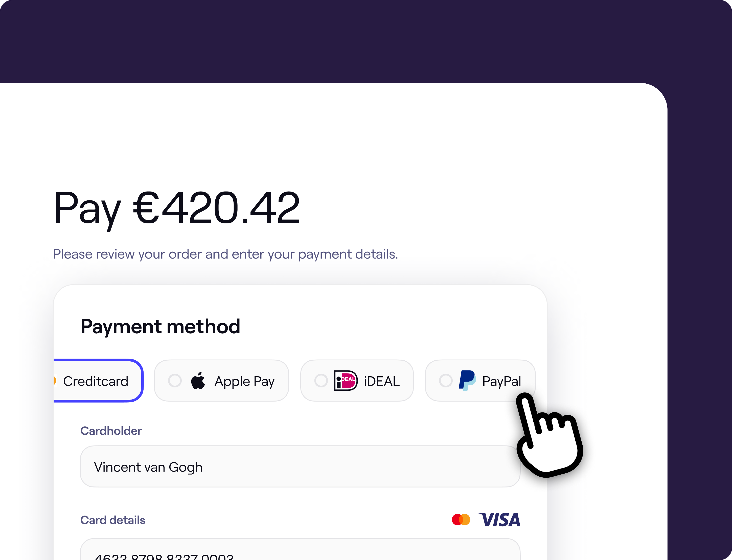Edit the Vincent van Gogh cardholder name

(301, 466)
